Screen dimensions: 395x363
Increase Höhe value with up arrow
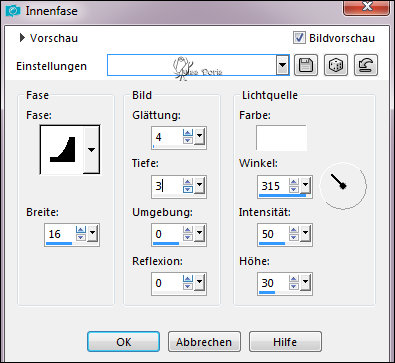[294, 278]
